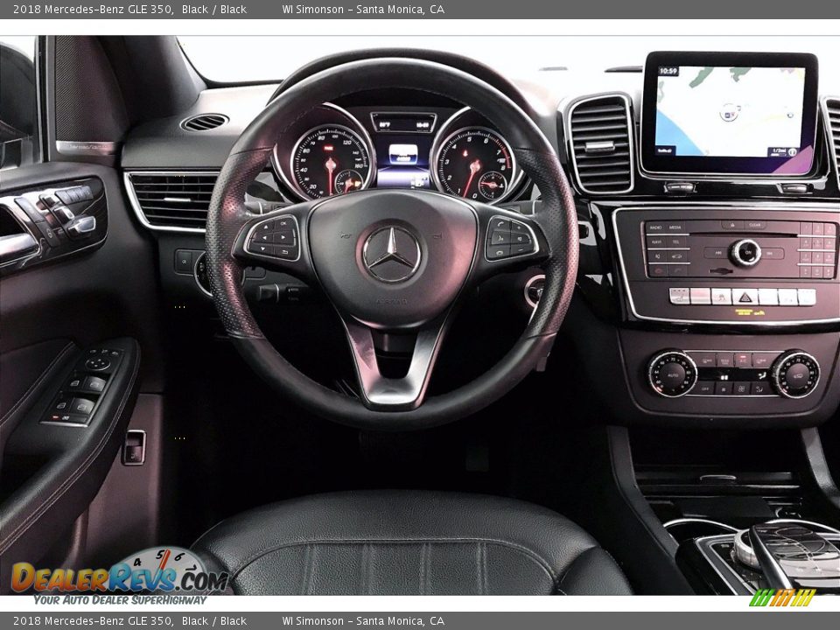Click the 10:59 clock on the display
This screenshot has height=630, width=840.
pyautogui.click(x=668, y=71)
